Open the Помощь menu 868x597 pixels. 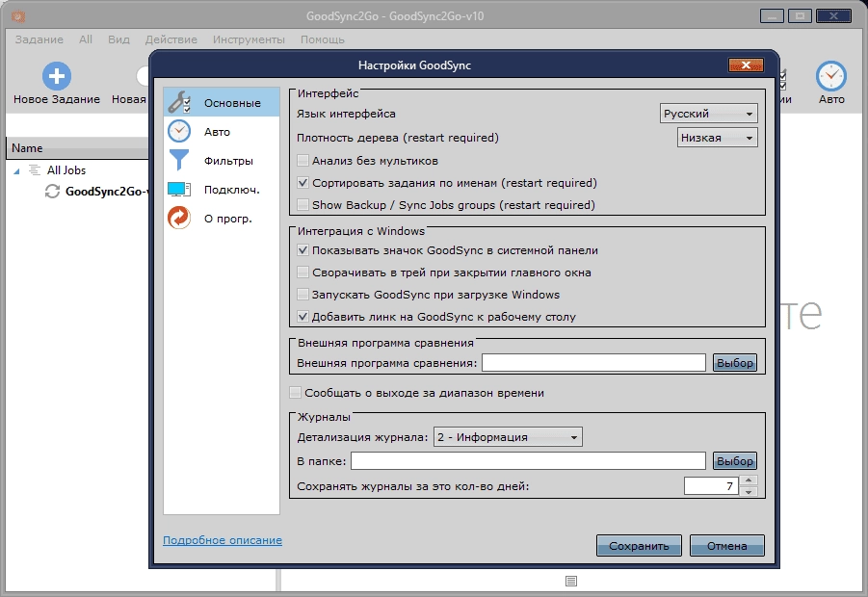[323, 39]
